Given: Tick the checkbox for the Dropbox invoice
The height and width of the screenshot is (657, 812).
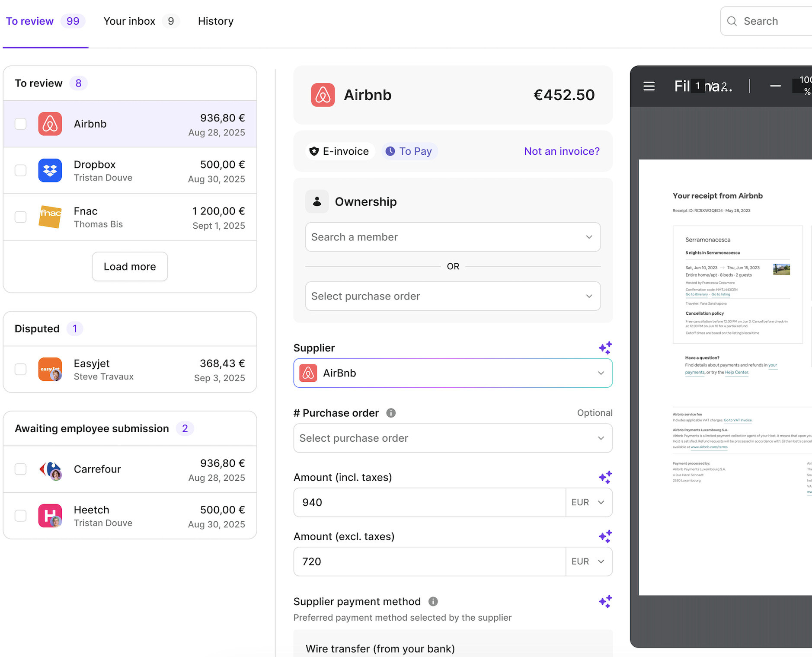Looking at the screenshot, I should click(21, 170).
